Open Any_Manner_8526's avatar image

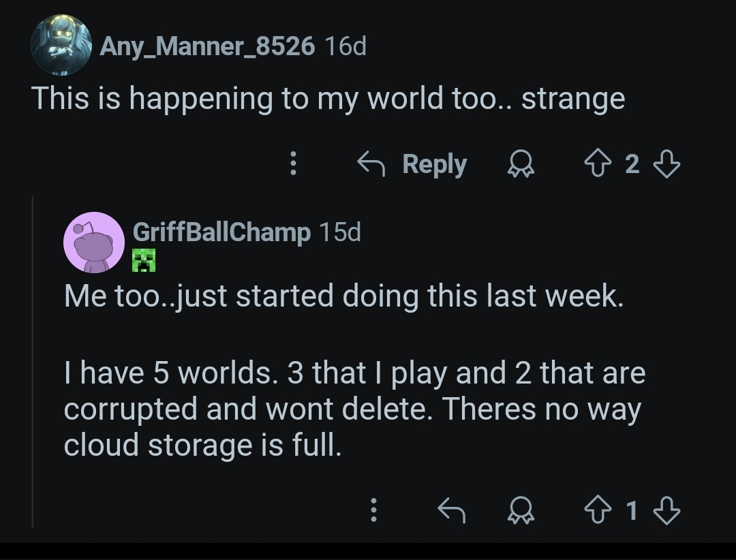[61, 45]
